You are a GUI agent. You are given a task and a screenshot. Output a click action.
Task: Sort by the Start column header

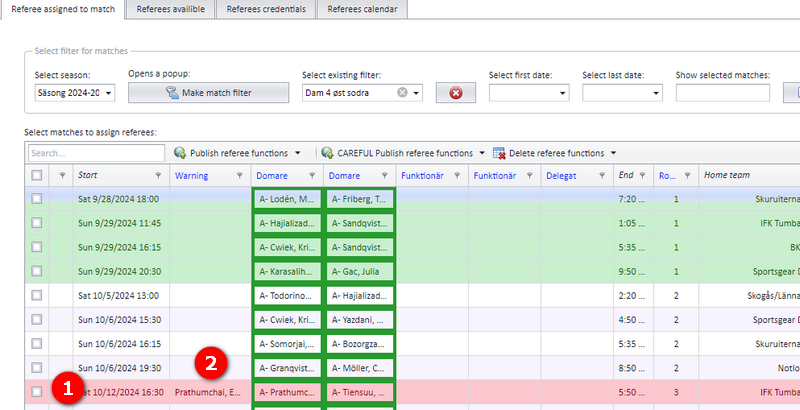87,175
